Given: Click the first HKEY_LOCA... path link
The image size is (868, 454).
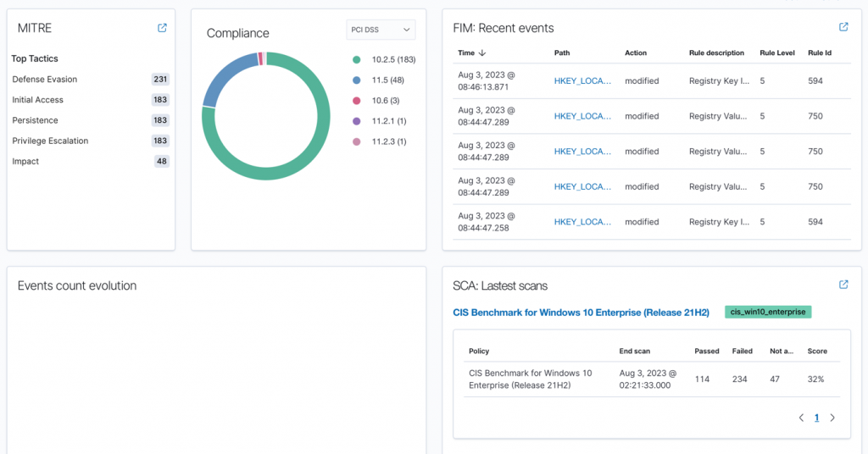Looking at the screenshot, I should (582, 81).
